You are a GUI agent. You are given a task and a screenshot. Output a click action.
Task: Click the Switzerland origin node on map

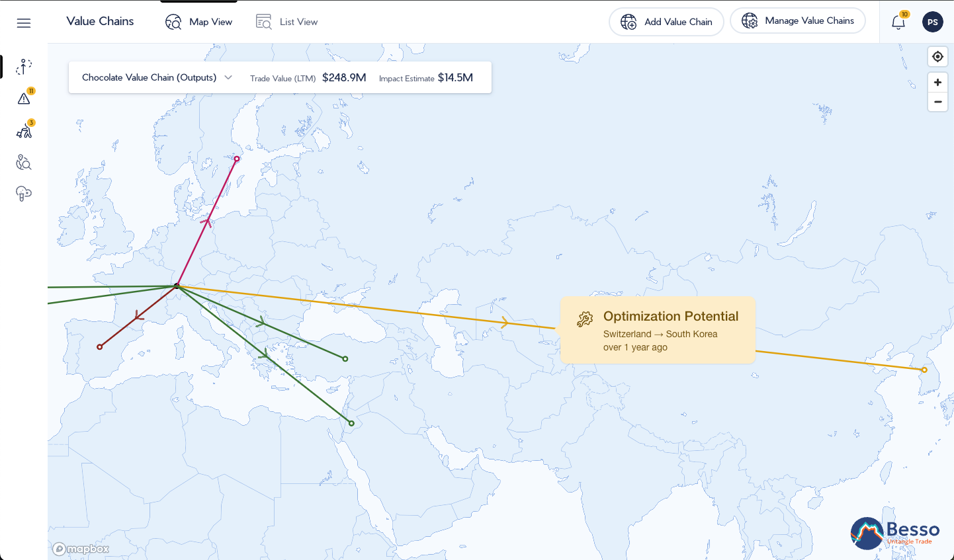point(177,286)
